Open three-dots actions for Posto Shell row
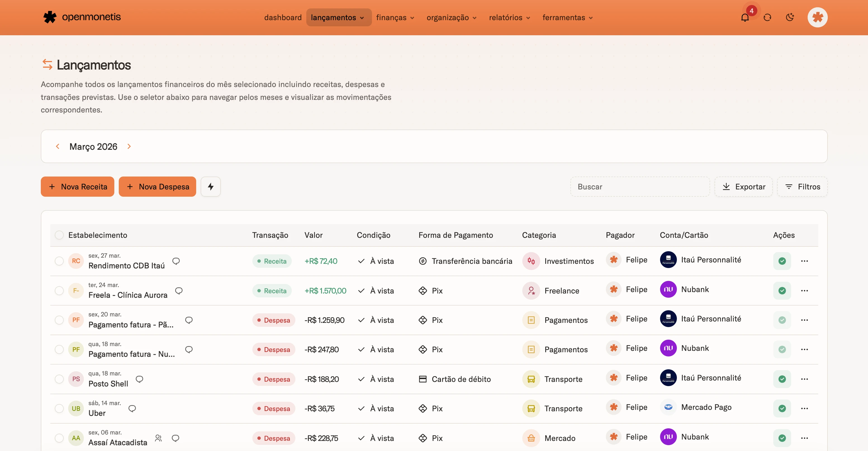Image resolution: width=868 pixels, height=451 pixels. click(804, 379)
